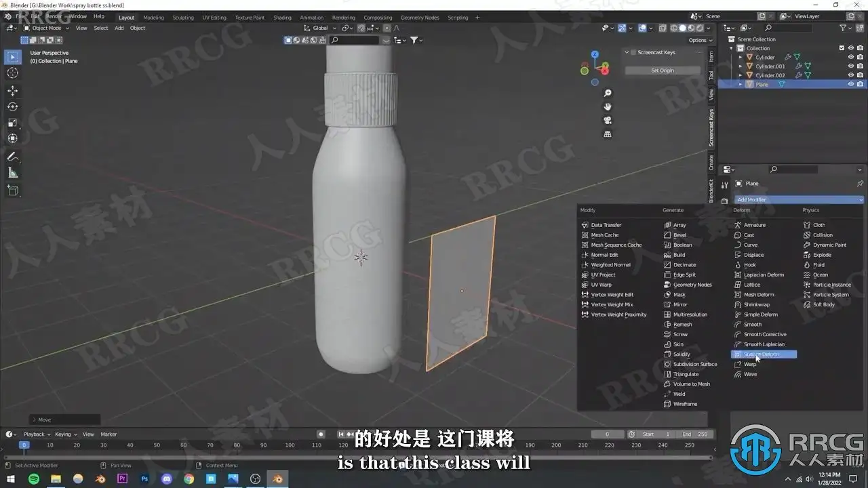Expand the Options dropdown

coord(699,40)
